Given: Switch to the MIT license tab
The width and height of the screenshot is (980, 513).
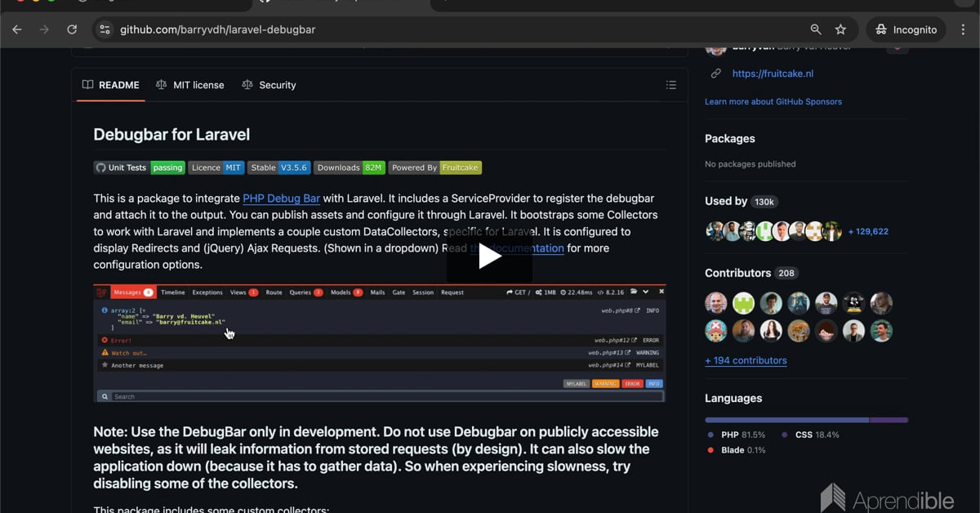Looking at the screenshot, I should (x=189, y=85).
